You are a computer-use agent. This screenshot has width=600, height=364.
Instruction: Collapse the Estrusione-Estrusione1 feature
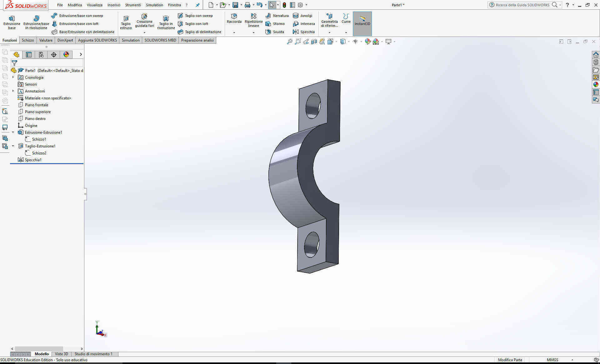[13, 132]
